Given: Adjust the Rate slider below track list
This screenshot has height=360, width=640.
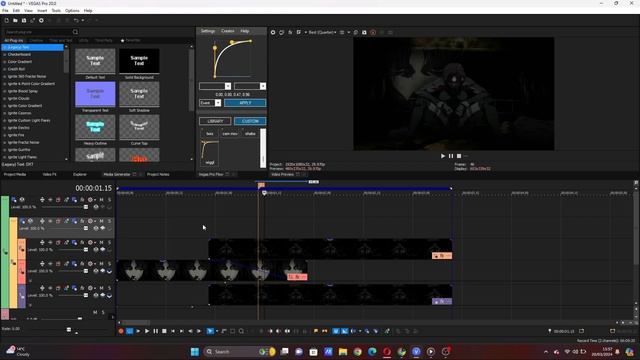Looking at the screenshot, I should (x=69, y=329).
